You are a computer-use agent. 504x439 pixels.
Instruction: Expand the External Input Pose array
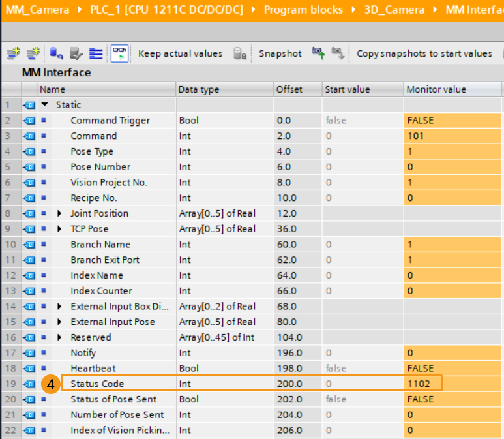60,322
